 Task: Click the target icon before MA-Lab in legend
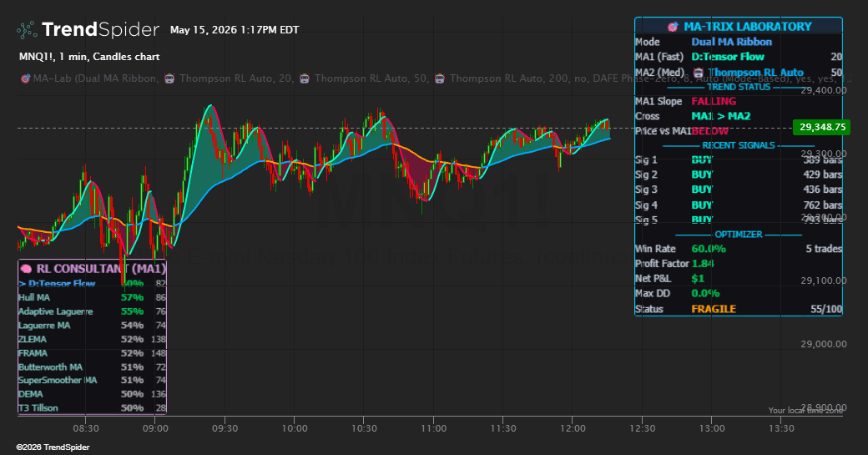(25, 78)
